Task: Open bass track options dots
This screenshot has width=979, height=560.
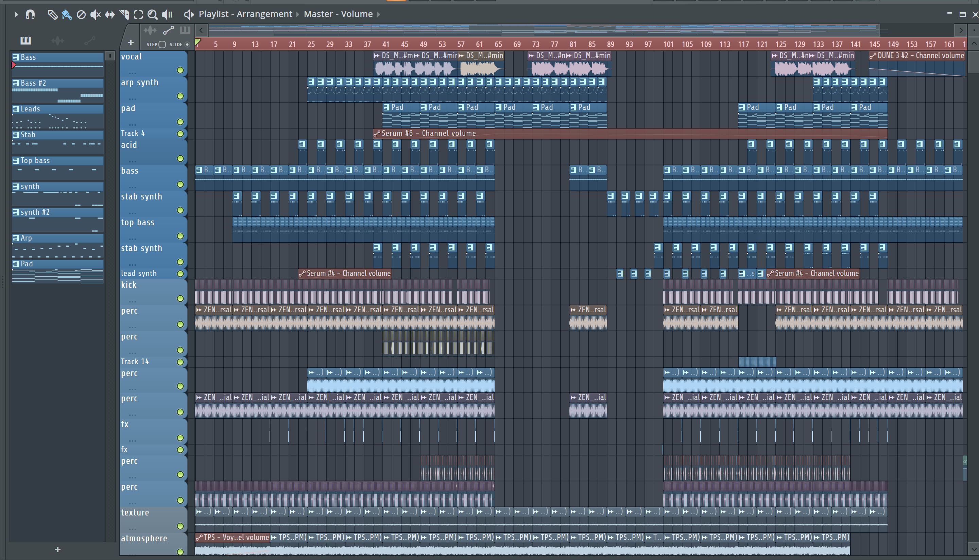Action: [132, 187]
